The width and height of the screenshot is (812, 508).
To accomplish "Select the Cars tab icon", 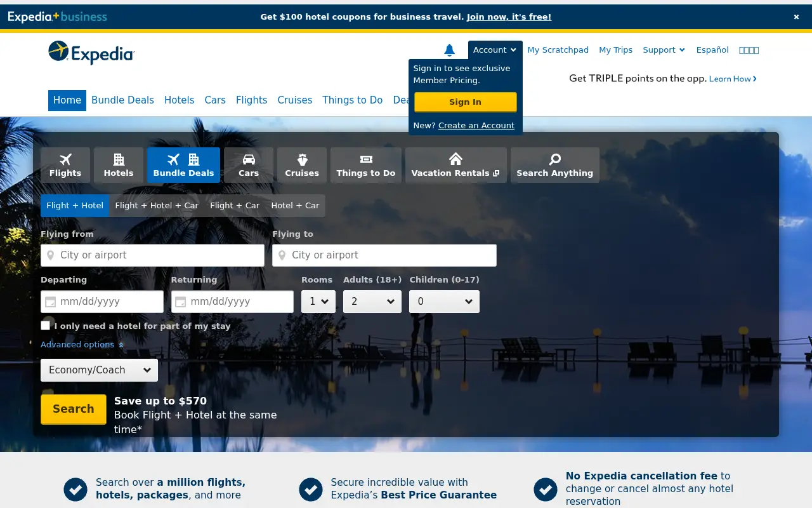I will click(249, 159).
